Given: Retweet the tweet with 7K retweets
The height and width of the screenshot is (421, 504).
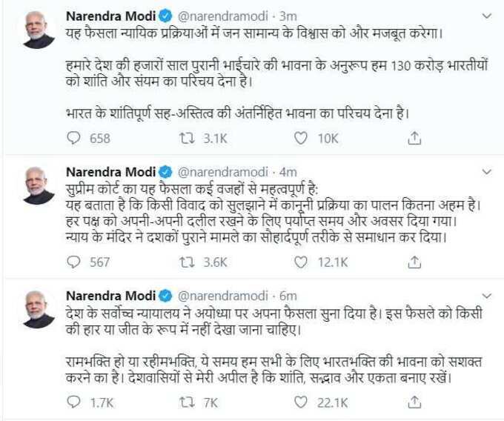Looking at the screenshot, I should (x=187, y=402).
